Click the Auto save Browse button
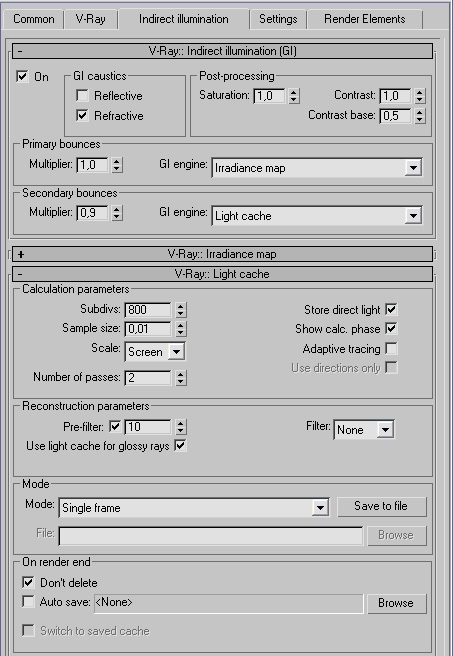 [x=397, y=603]
